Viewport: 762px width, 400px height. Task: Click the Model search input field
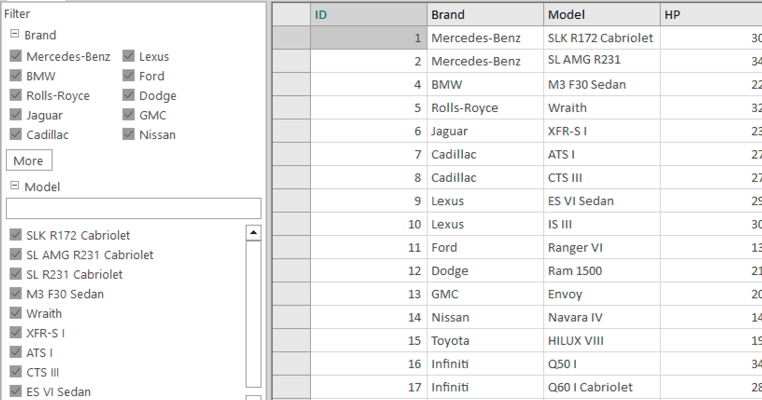pos(133,208)
